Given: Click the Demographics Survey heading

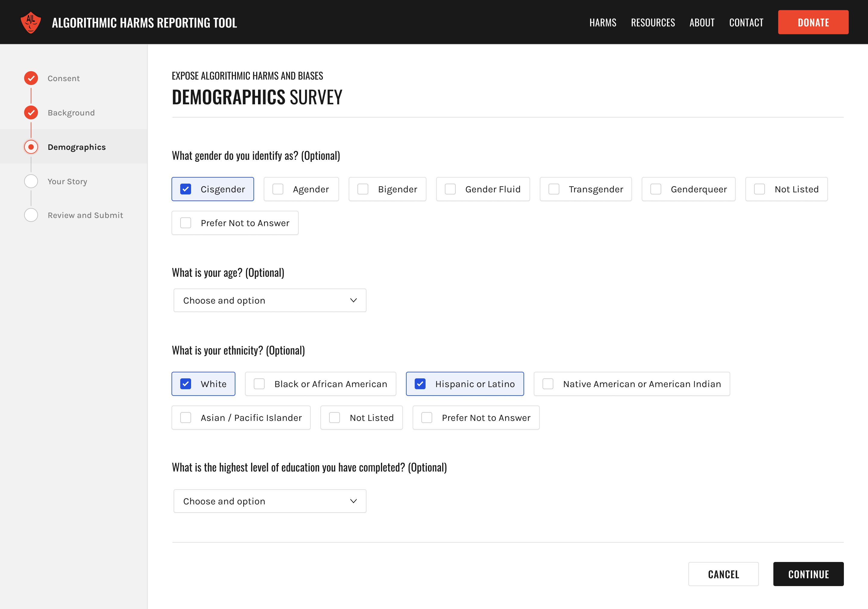Looking at the screenshot, I should (257, 97).
